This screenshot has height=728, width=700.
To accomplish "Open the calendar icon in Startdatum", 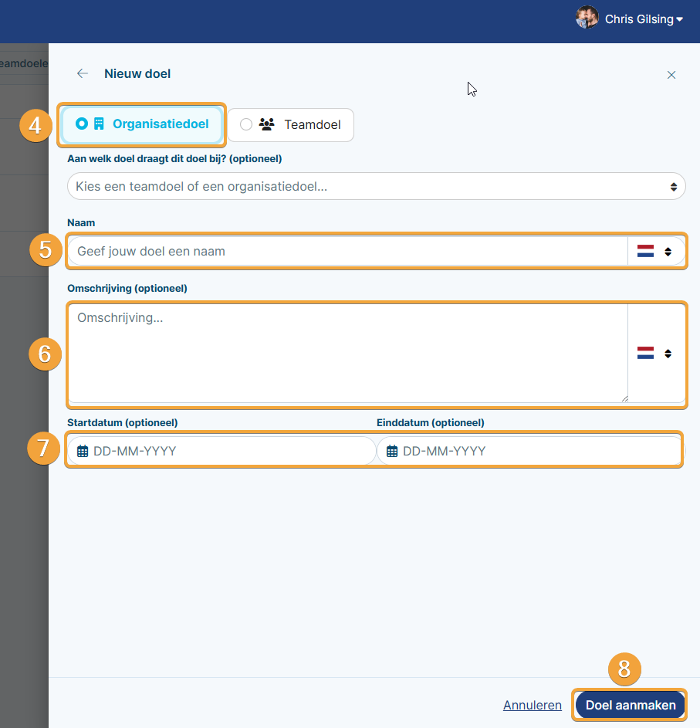I will tap(83, 452).
